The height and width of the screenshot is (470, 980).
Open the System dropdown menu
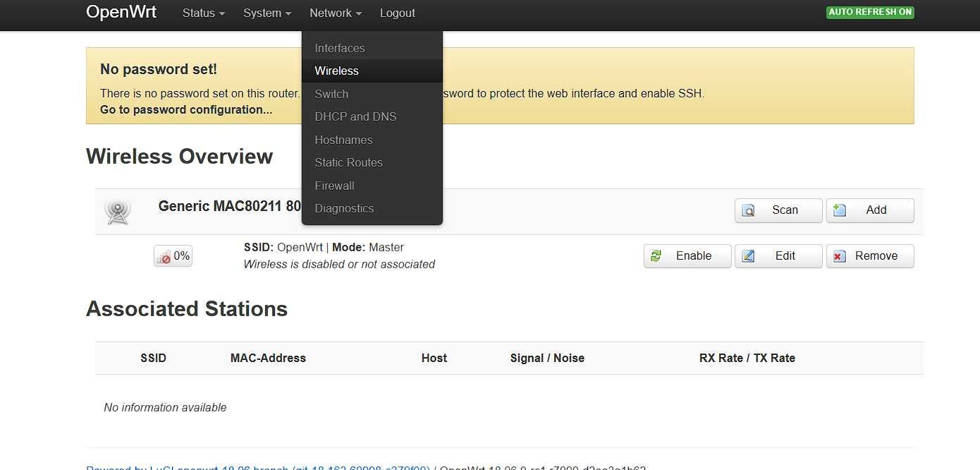(x=267, y=13)
